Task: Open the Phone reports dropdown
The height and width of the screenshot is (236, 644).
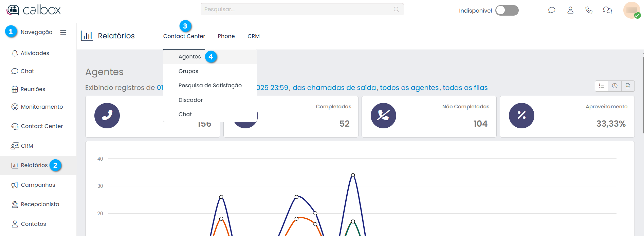Action: (226, 36)
